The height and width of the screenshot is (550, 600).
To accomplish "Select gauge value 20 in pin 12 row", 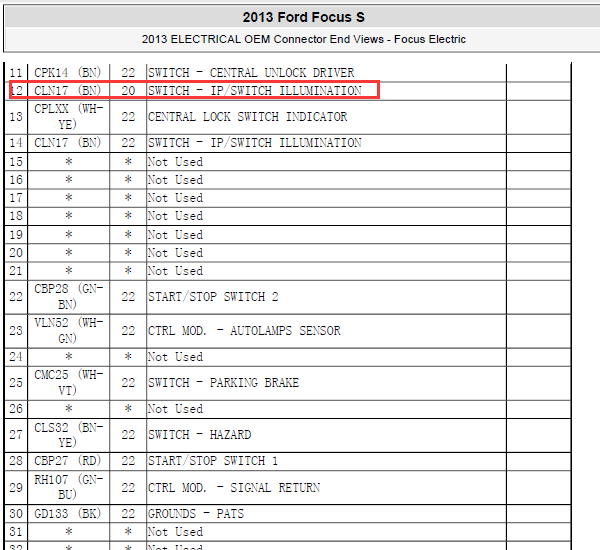I will [x=128, y=91].
